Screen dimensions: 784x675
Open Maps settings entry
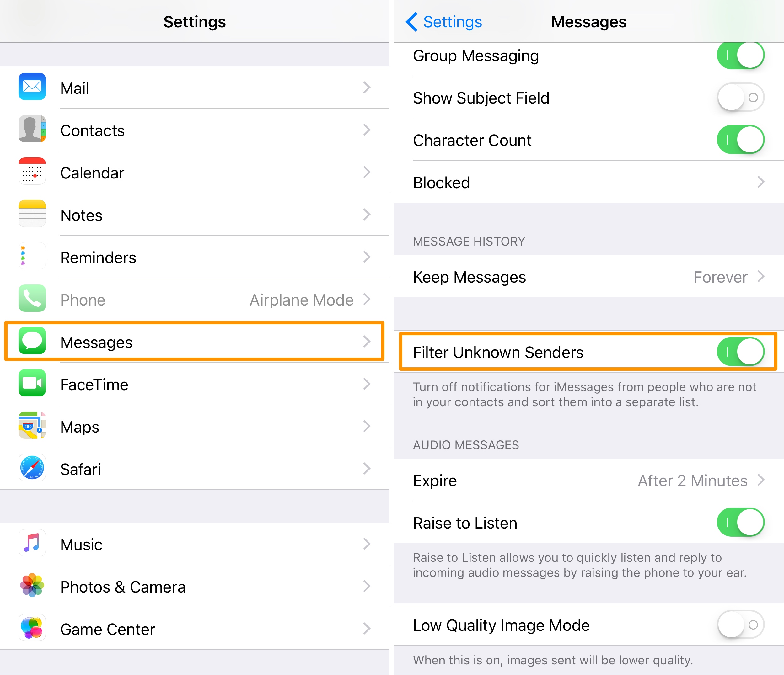(x=195, y=427)
